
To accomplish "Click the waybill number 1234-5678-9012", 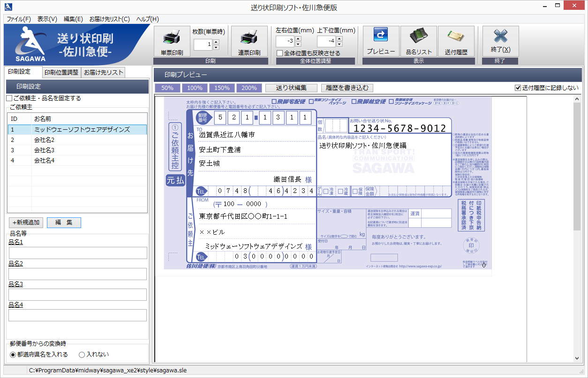I will coord(400,128).
